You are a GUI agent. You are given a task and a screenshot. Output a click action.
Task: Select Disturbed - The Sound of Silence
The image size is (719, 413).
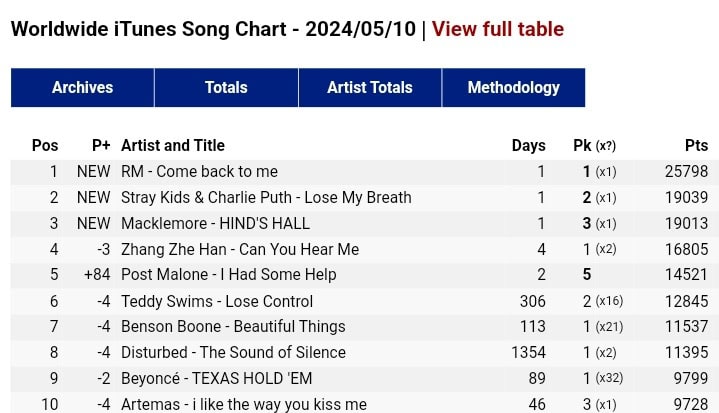tap(233, 353)
